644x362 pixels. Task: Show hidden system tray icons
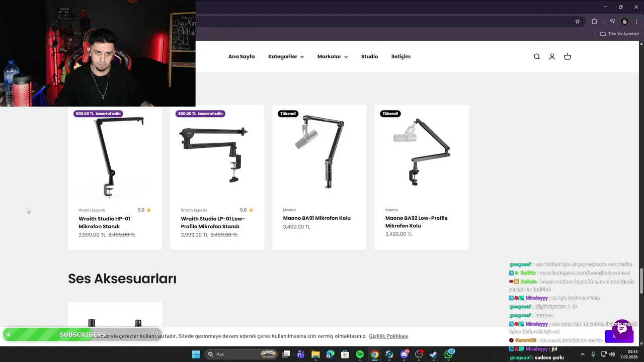(x=583, y=354)
